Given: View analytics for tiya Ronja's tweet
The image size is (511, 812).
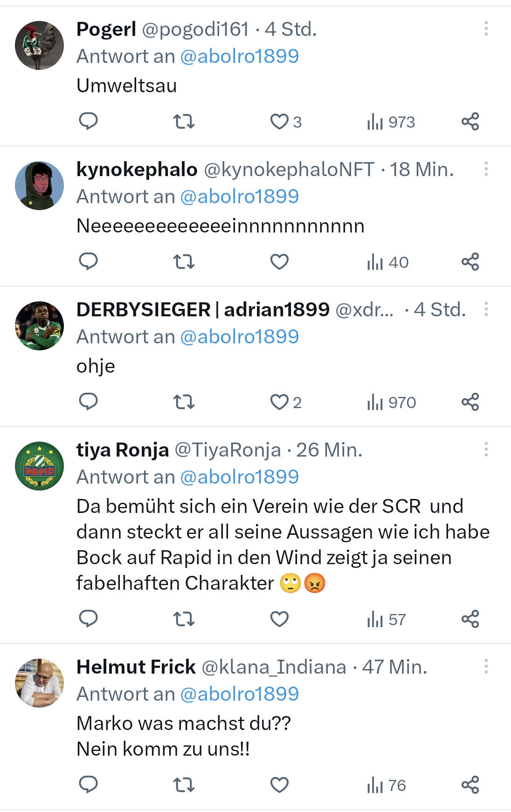Looking at the screenshot, I should [386, 620].
